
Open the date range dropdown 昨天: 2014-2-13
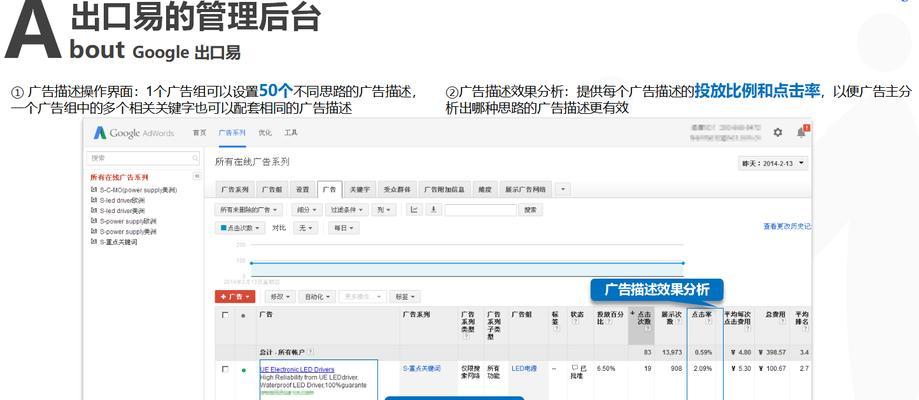click(772, 164)
